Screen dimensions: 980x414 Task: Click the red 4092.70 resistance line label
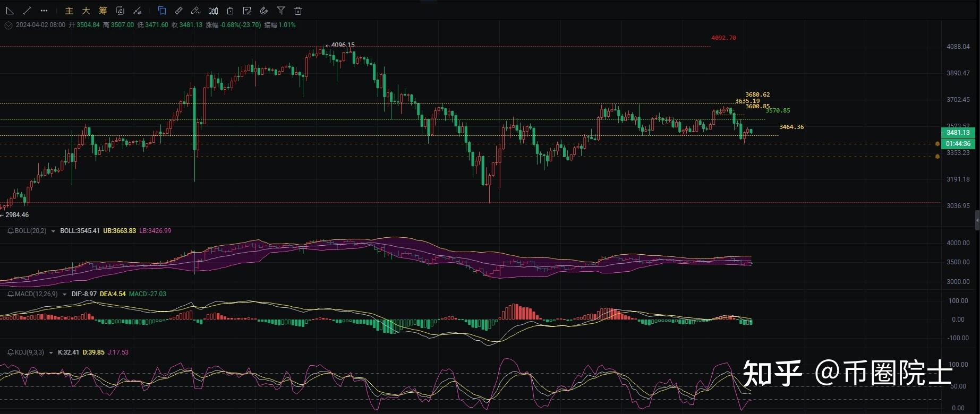point(723,38)
